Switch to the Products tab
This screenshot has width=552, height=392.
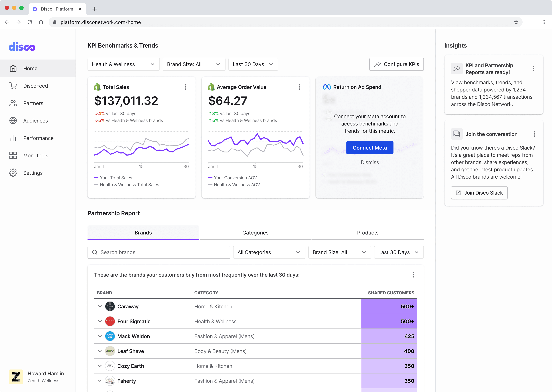point(368,232)
